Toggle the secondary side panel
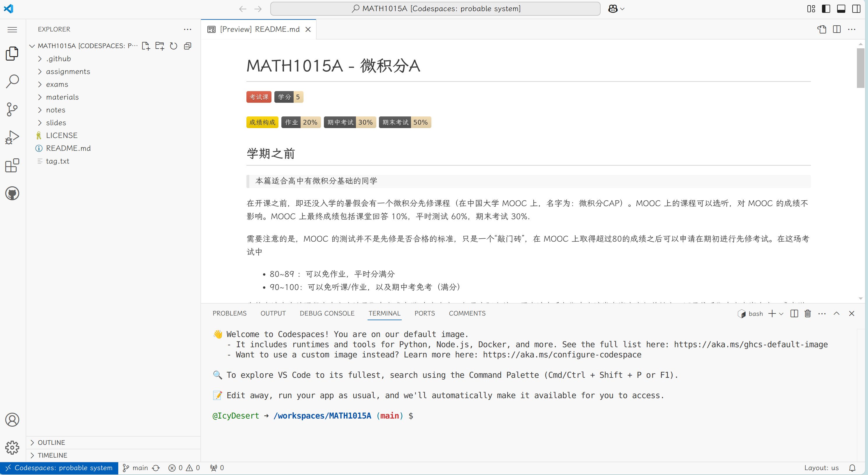 pos(856,9)
